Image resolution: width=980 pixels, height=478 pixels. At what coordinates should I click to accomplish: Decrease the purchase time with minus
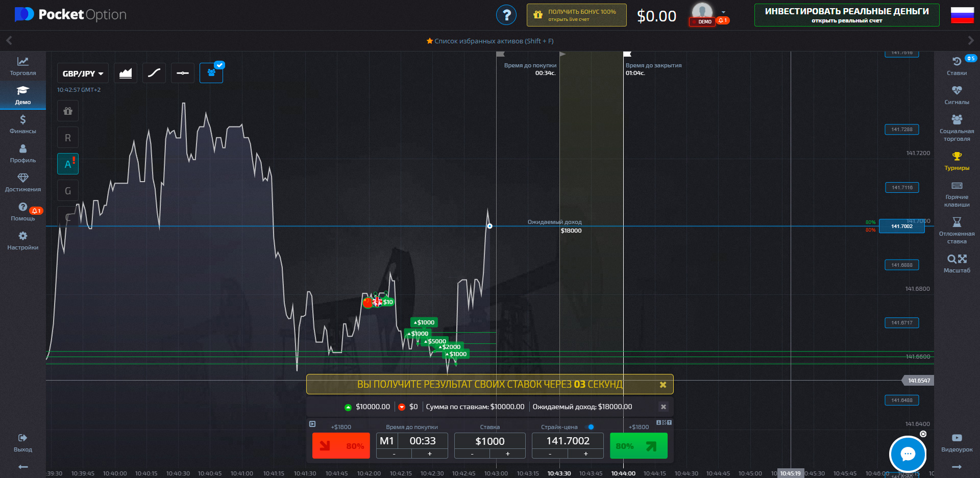pos(394,454)
